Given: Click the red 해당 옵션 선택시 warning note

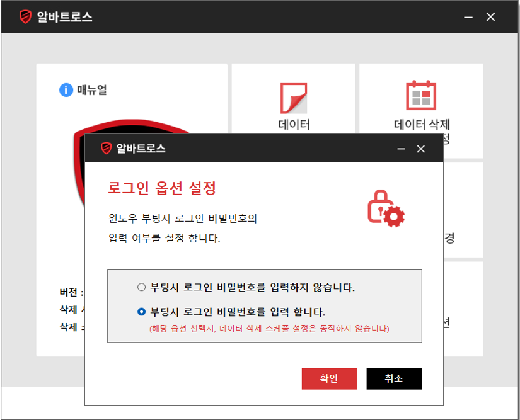Looking at the screenshot, I should click(x=269, y=329).
